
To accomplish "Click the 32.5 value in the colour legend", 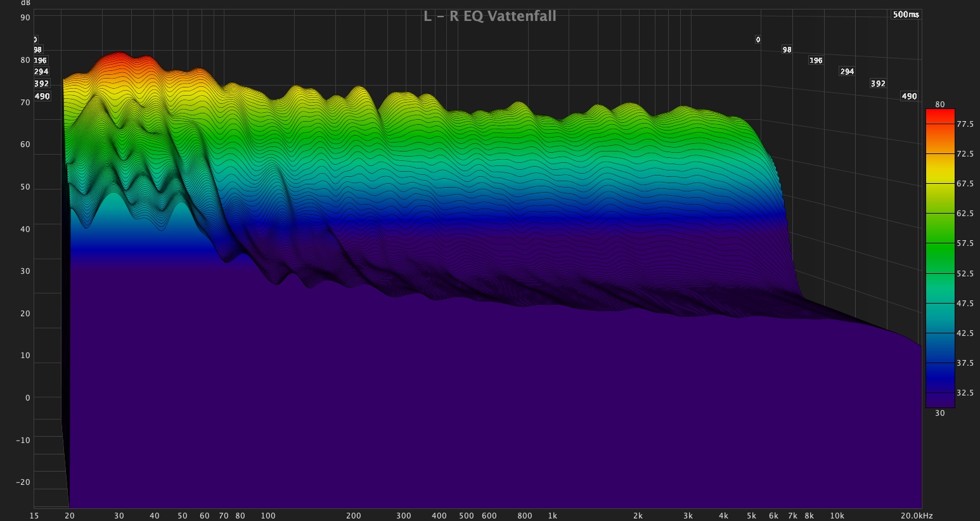I will [x=965, y=393].
